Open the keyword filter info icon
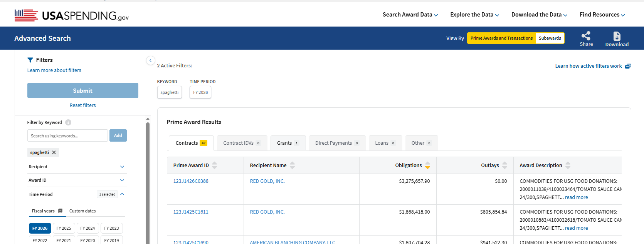 click(x=68, y=122)
